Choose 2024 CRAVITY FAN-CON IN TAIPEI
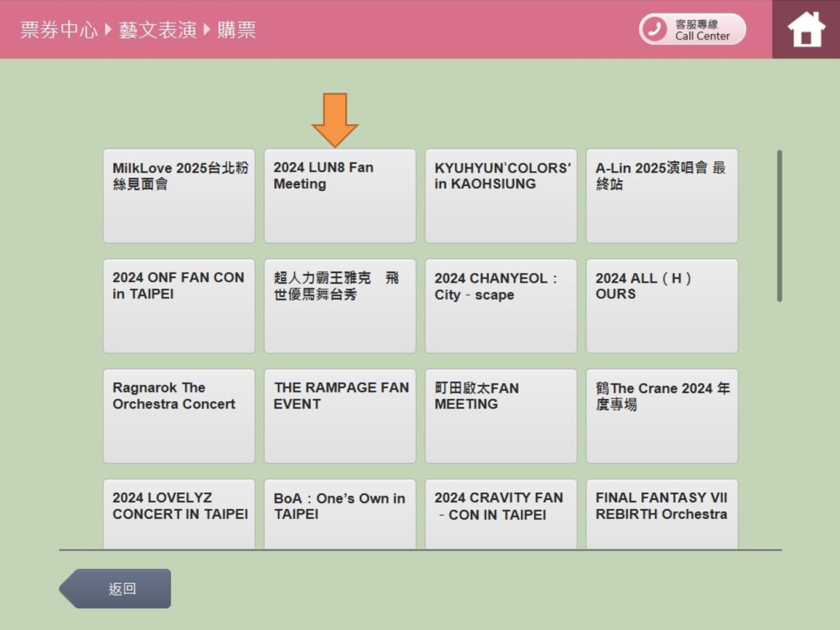 501,514
